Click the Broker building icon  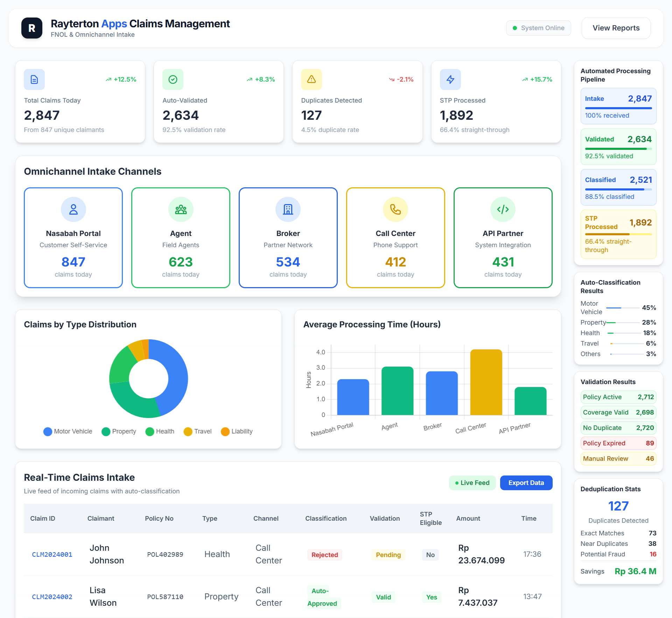(x=288, y=209)
